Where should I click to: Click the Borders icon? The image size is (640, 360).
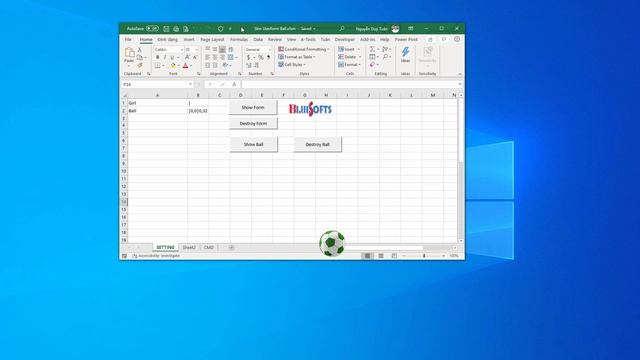[x=158, y=65]
